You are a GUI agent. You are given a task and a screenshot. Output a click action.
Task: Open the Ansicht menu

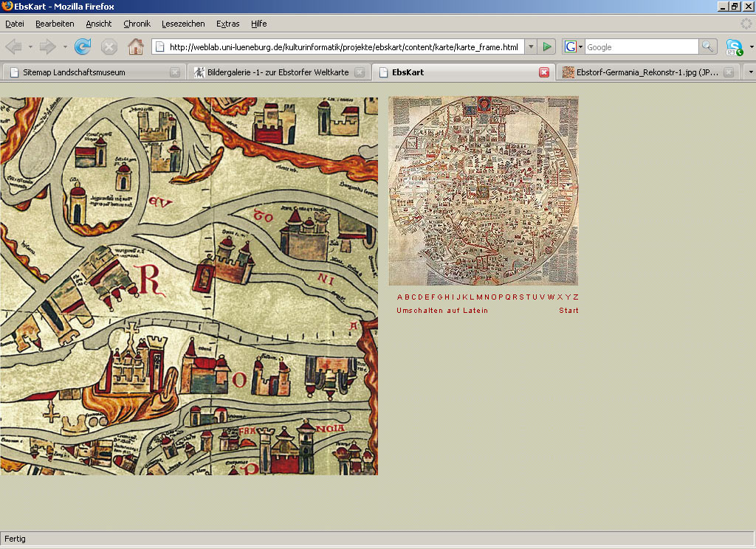(99, 24)
